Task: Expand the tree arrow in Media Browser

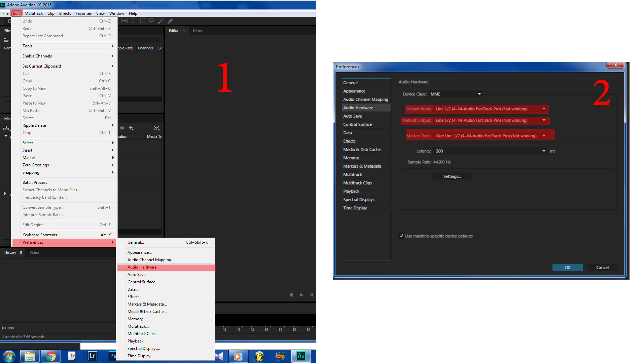Action: pyautogui.click(x=5, y=193)
